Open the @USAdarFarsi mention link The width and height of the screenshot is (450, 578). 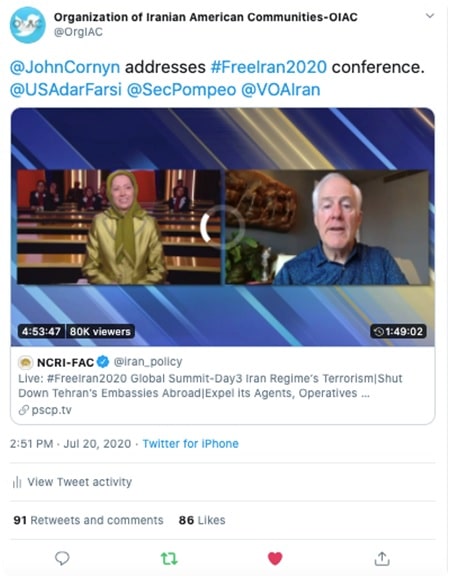click(66, 90)
